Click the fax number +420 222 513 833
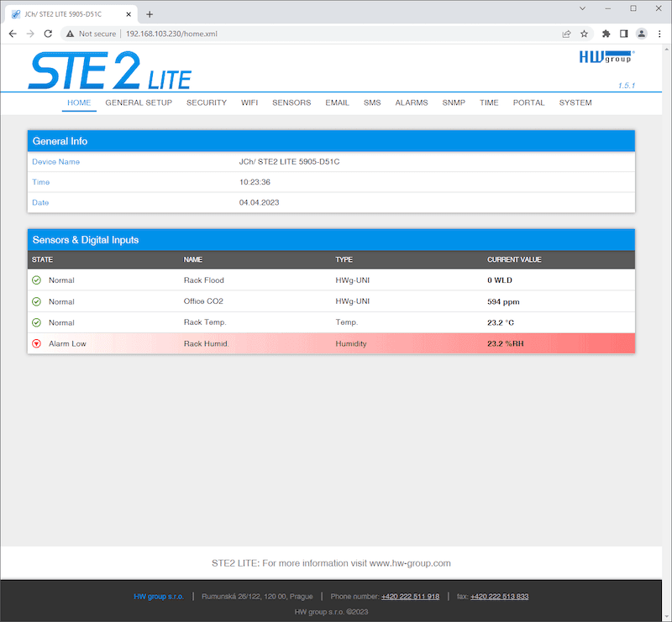Viewport: 672px width, 622px height. point(499,597)
